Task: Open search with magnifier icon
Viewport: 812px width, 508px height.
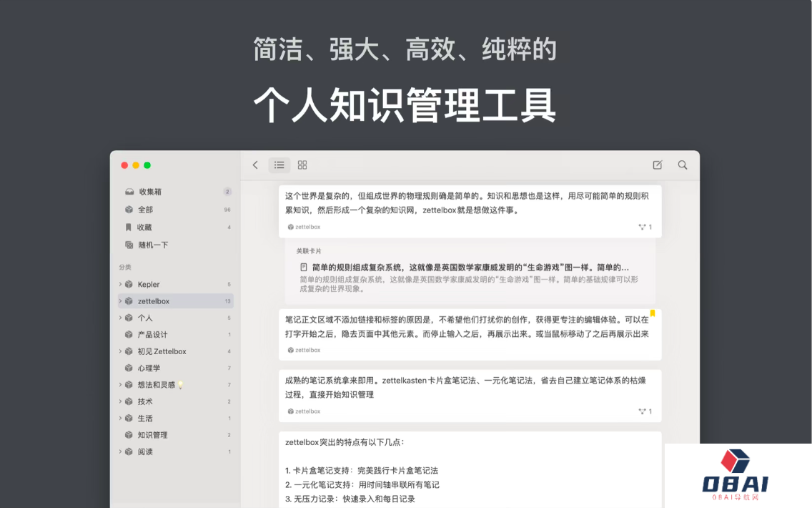Action: pyautogui.click(x=683, y=165)
